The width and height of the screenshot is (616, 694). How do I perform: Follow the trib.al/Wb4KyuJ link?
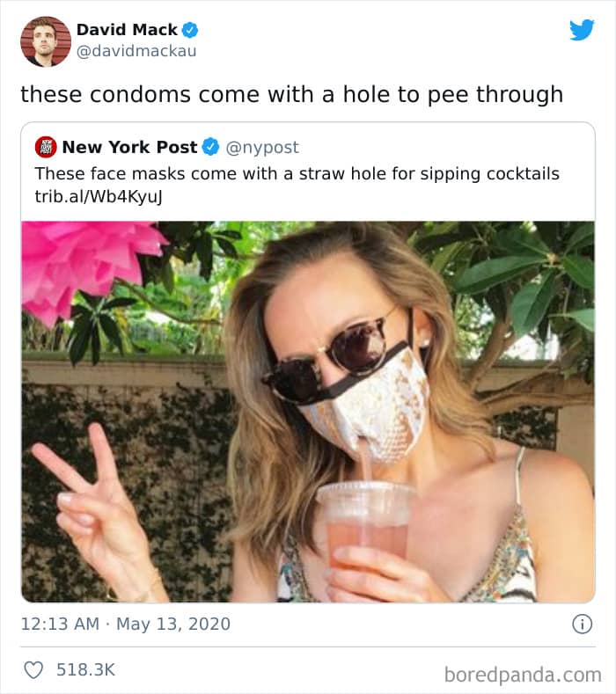click(x=99, y=196)
